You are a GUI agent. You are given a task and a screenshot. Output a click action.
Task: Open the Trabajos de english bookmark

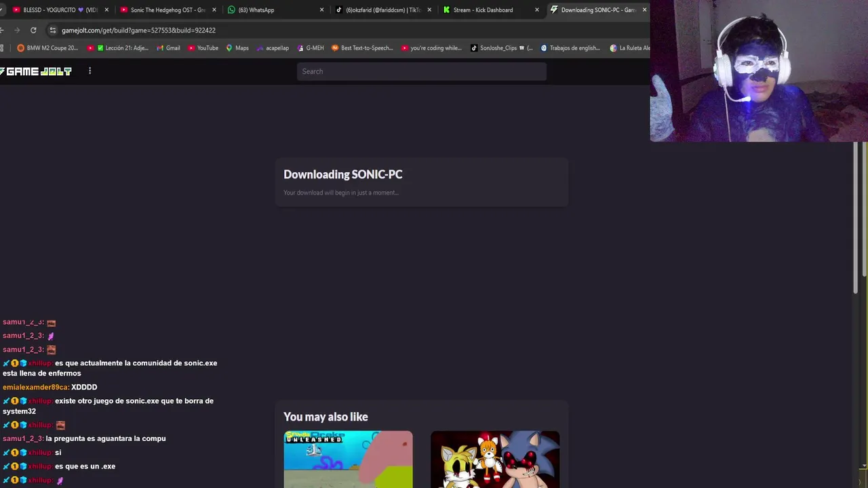tap(570, 48)
